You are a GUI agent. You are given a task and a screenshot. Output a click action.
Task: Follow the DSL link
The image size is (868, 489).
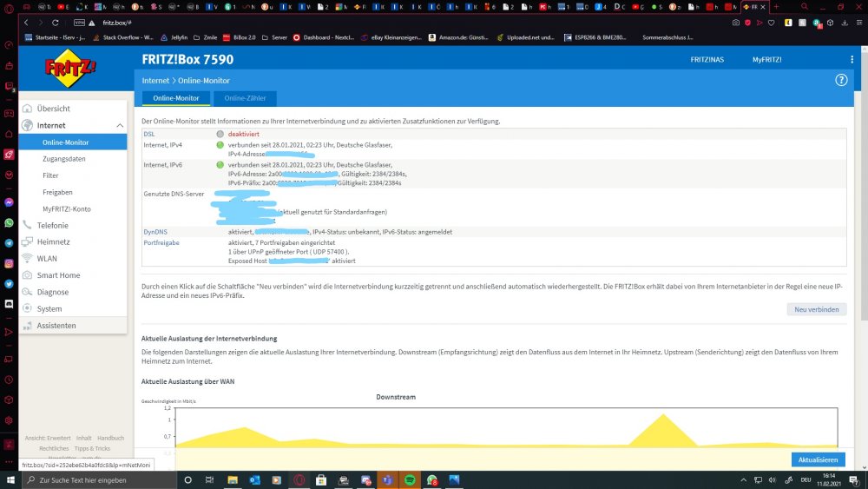point(149,134)
